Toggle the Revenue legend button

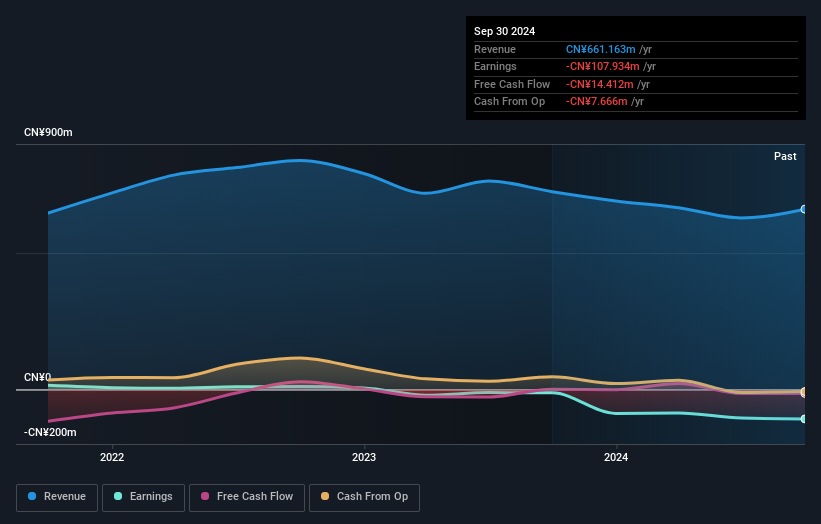pyautogui.click(x=57, y=497)
